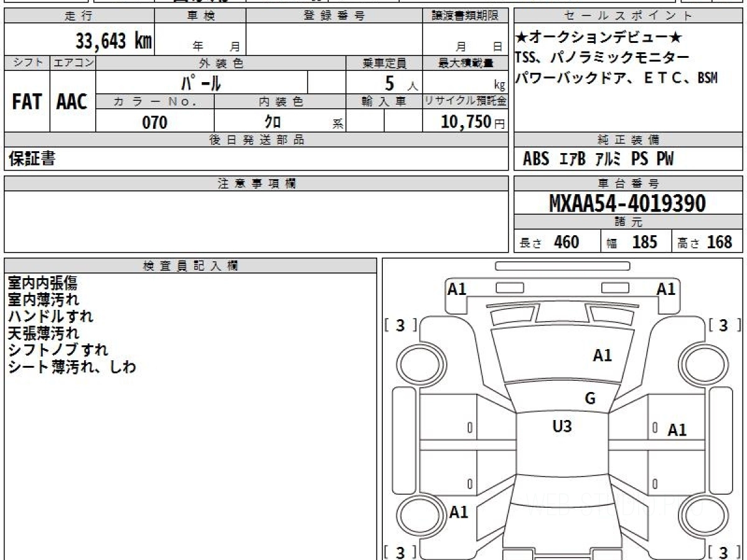747x560 pixels.
Task: Select the U3 mark on the roof
Action: pos(562,427)
